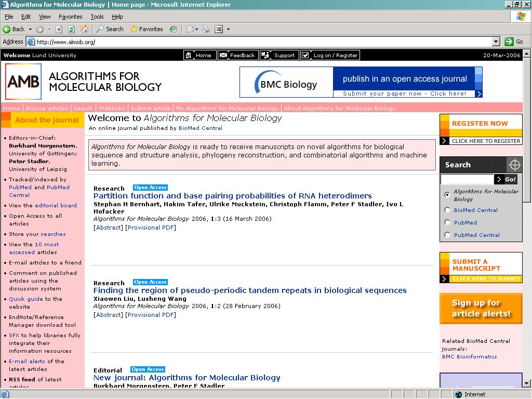This screenshot has width=532, height=399.
Task: Open the Quick guide link
Action: [26, 299]
